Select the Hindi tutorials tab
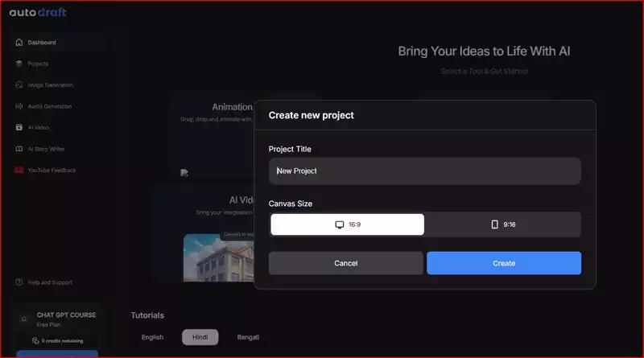The width and height of the screenshot is (644, 358). coord(200,337)
